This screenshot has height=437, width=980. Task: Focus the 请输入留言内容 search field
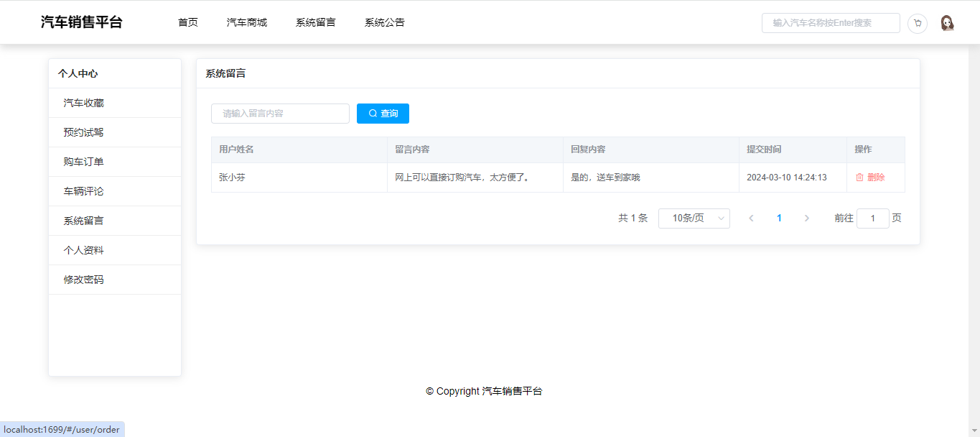coord(280,114)
